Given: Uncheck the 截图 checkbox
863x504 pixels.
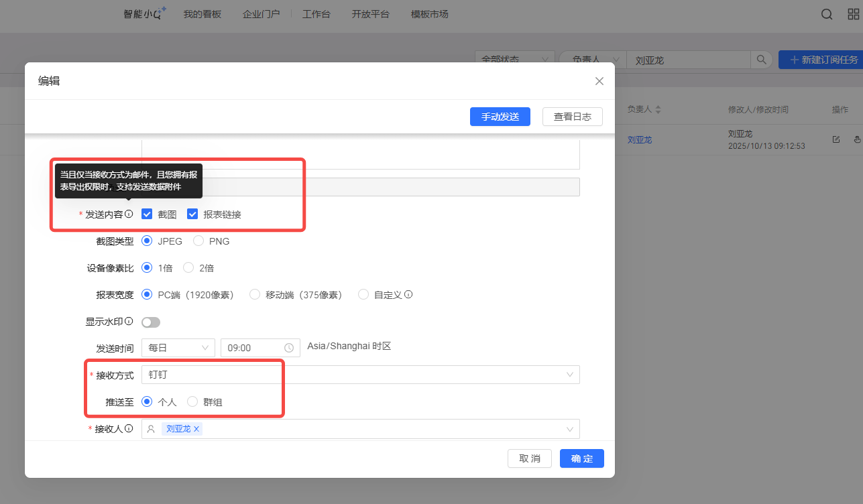Looking at the screenshot, I should pos(148,214).
